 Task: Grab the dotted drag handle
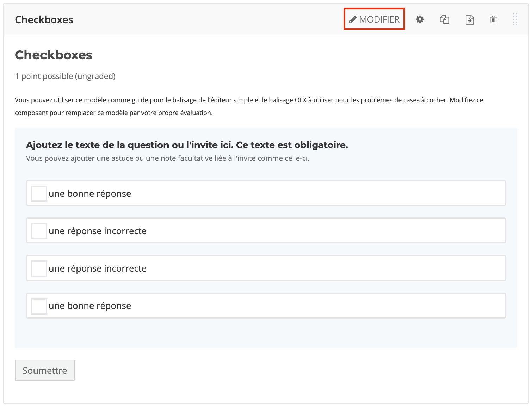[515, 20]
